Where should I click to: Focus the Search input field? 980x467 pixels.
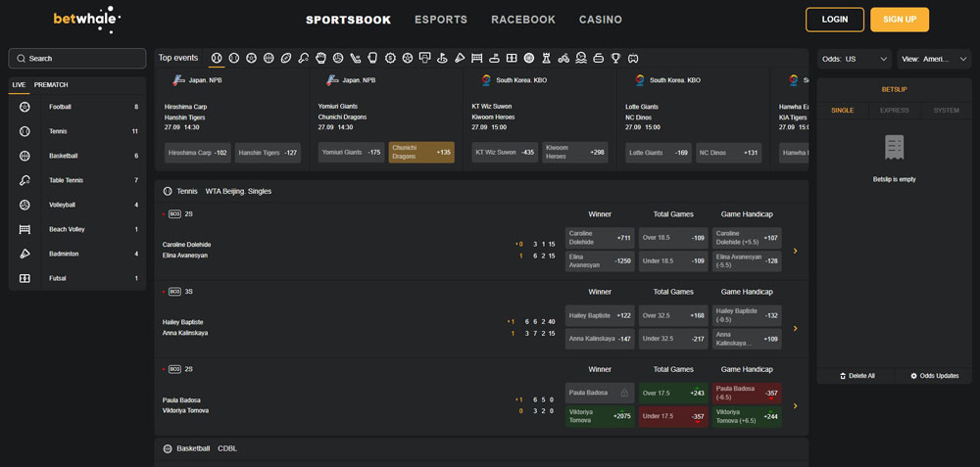(x=77, y=59)
